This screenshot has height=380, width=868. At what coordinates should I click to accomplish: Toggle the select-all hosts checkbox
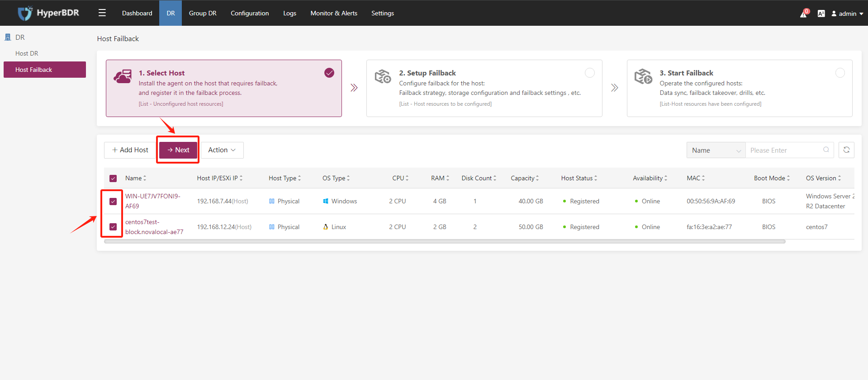tap(113, 178)
